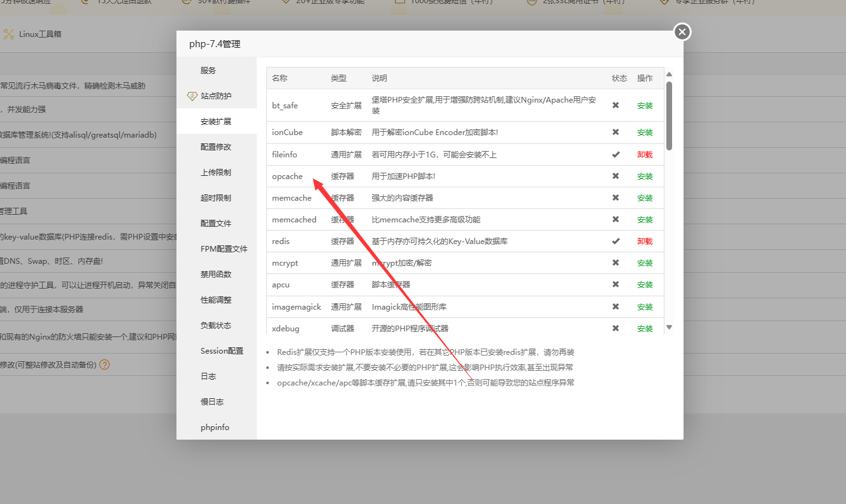The width and height of the screenshot is (846, 504).
Task: Click the fileinfo name cell
Action: coord(285,155)
